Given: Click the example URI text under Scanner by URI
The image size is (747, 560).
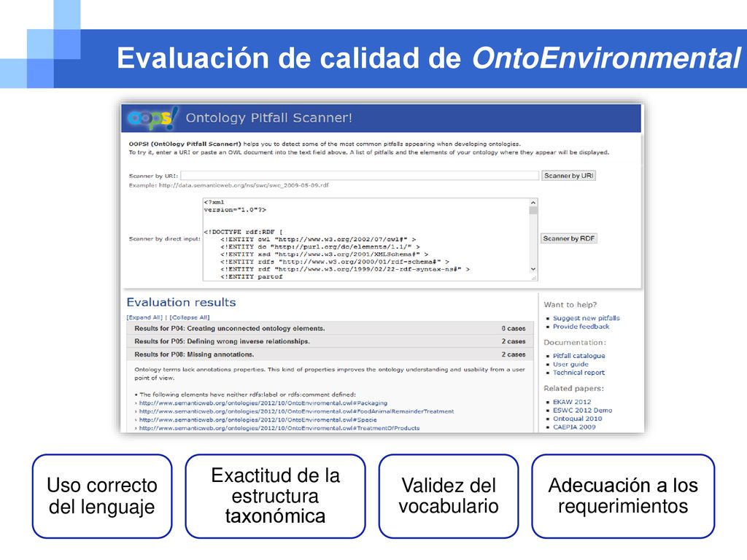Looking at the screenshot, I should click(x=228, y=185).
